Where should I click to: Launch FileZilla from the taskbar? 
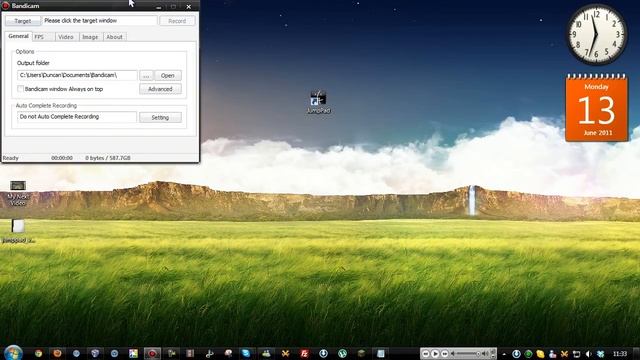[x=304, y=353]
